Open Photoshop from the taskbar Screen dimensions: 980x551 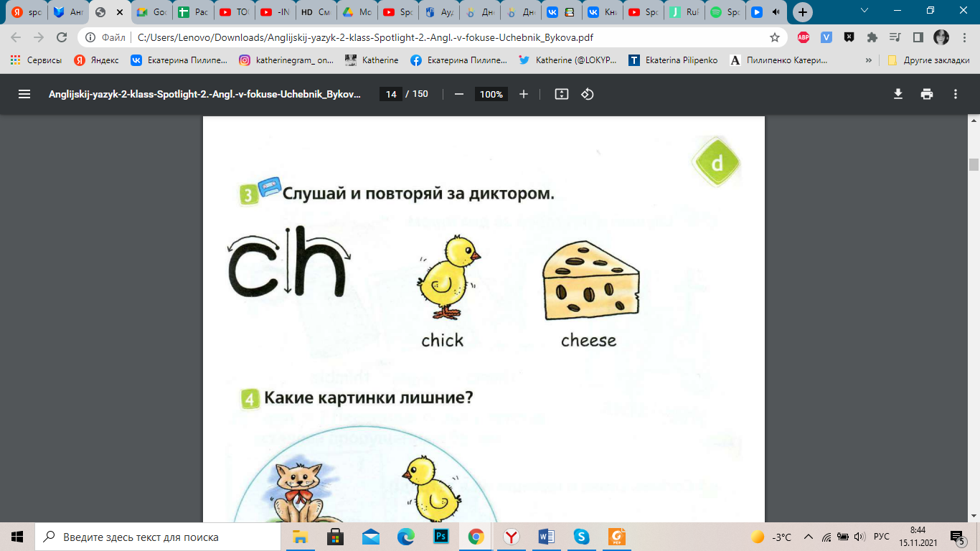(x=440, y=537)
